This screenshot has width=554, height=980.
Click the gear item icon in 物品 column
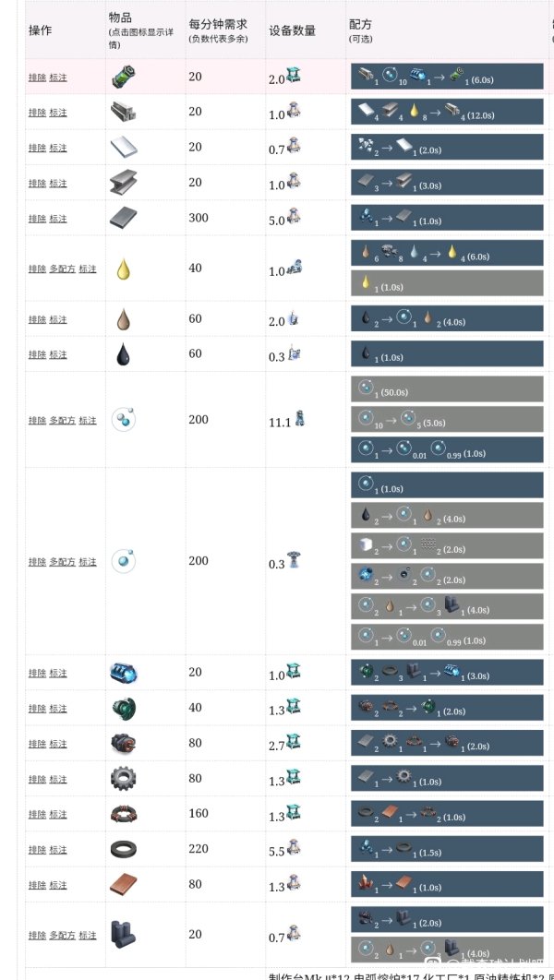point(125,779)
